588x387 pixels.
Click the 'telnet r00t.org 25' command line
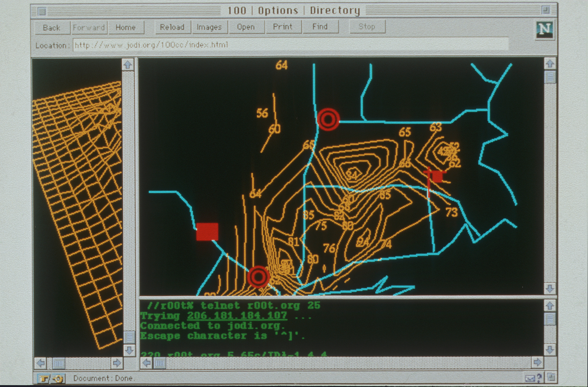point(260,306)
